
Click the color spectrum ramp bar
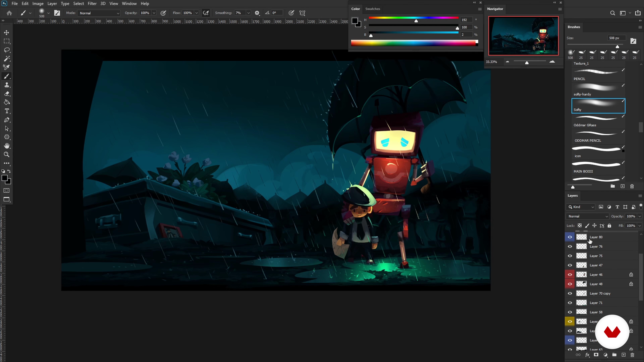pos(414,43)
